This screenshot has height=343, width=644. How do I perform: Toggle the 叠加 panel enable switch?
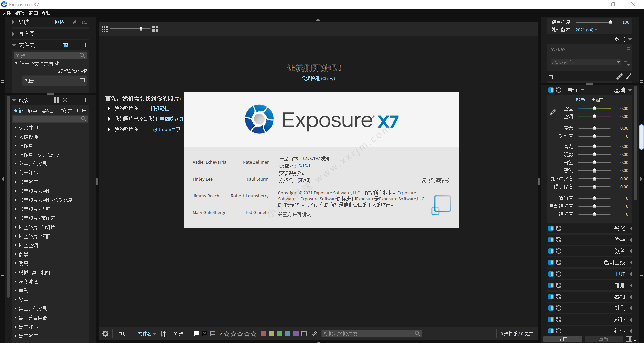[551, 297]
